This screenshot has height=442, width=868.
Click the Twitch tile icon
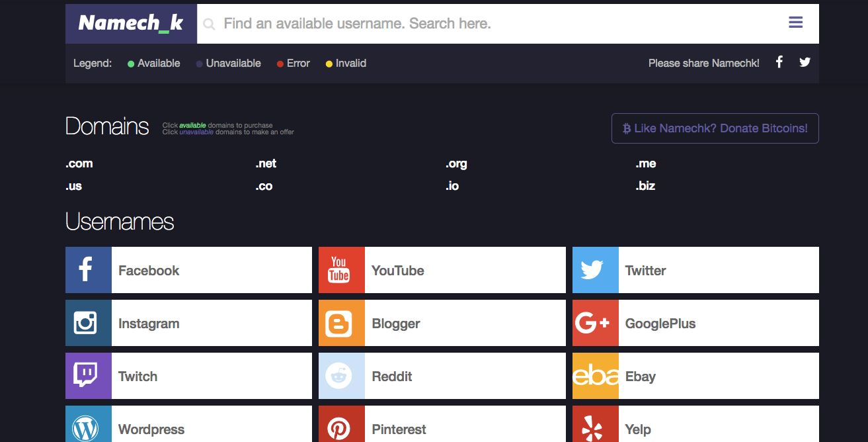click(x=89, y=376)
